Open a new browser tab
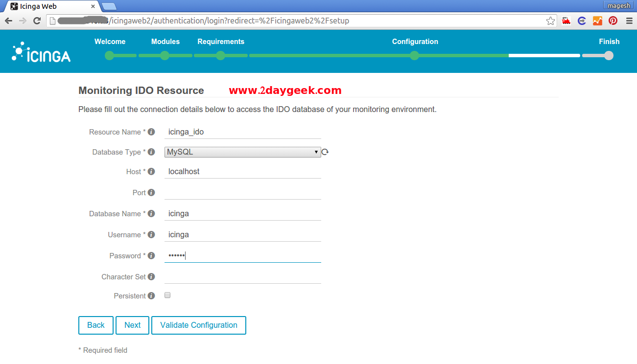The height and width of the screenshot is (364, 637). pyautogui.click(x=109, y=6)
